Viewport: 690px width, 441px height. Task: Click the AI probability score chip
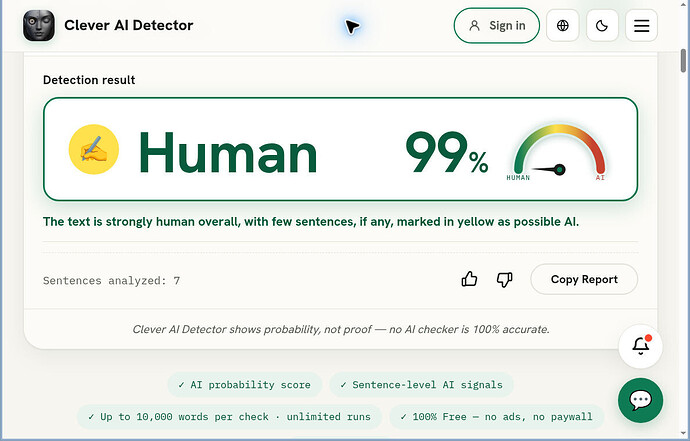point(245,385)
